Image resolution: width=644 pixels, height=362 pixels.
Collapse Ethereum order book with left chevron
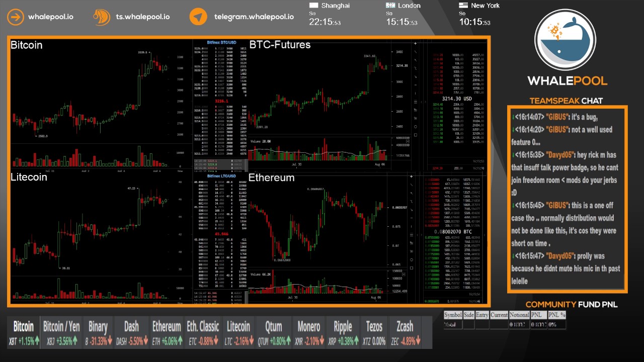click(x=417, y=235)
